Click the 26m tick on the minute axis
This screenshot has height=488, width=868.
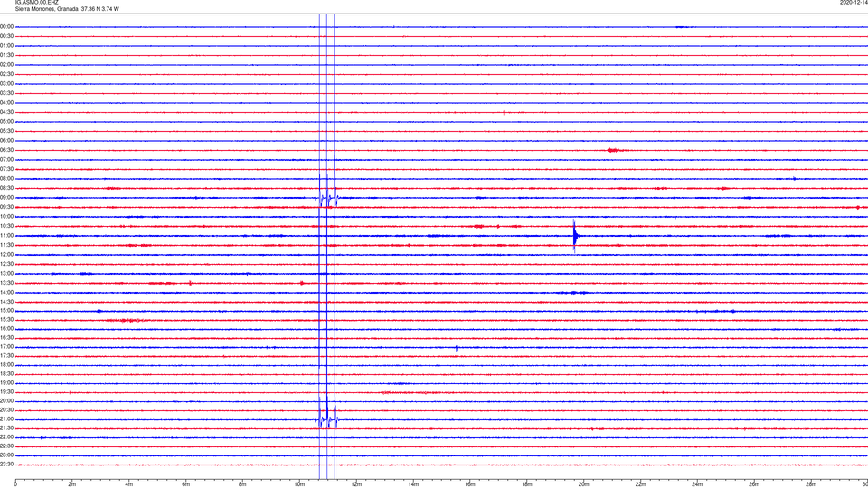[x=754, y=484]
